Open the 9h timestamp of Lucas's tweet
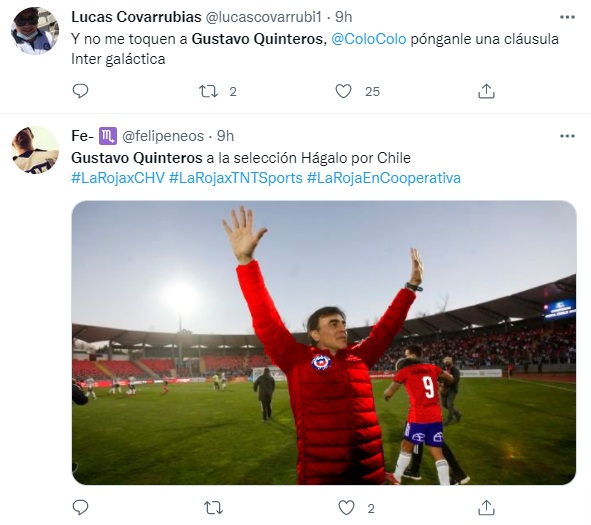 [344, 17]
